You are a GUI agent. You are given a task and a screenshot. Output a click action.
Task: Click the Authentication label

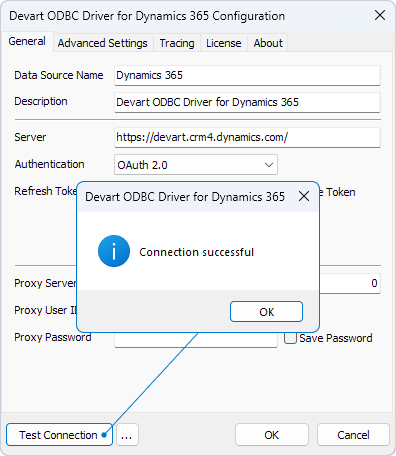click(49, 164)
